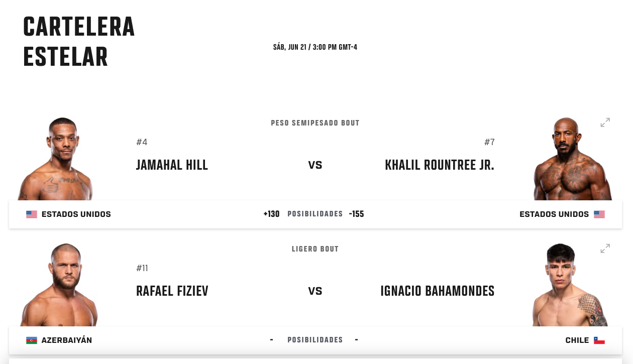Screen dimensions: 633x364
Task: Select the -155 odds for Rountree
Action: click(x=356, y=214)
